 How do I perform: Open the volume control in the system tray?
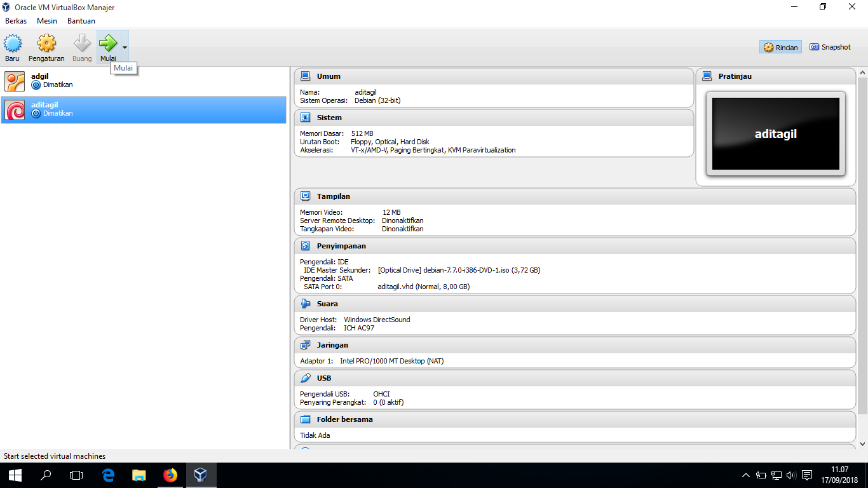click(790, 475)
